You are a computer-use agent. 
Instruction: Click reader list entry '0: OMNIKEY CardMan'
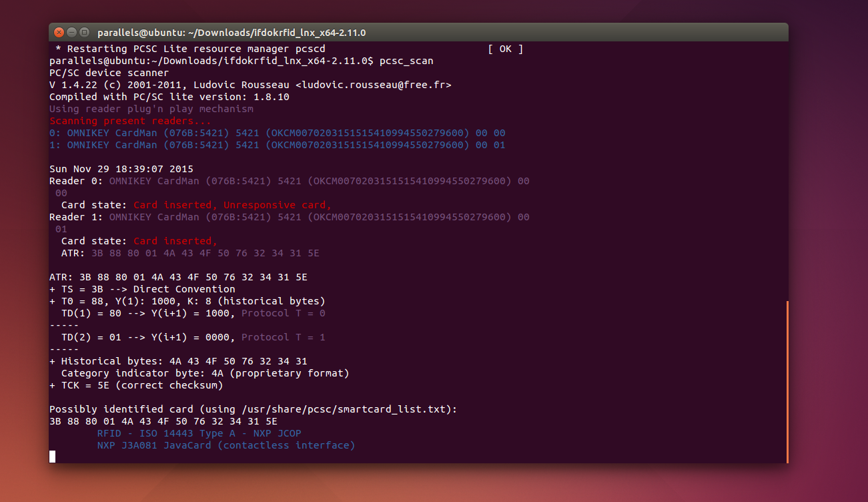(x=278, y=133)
